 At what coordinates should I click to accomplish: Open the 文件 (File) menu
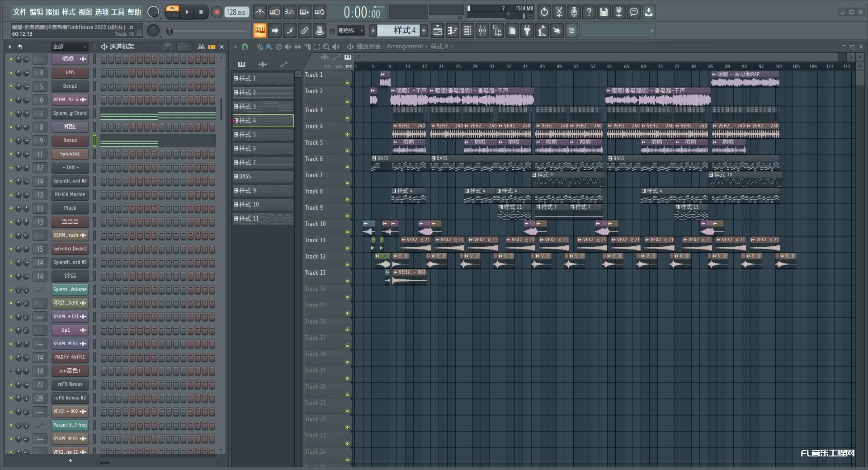coord(20,12)
